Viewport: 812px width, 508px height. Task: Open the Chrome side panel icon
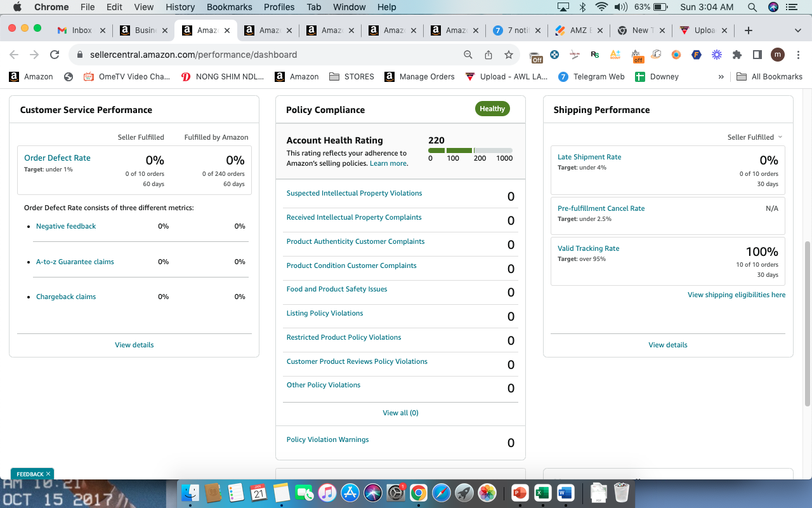click(757, 55)
